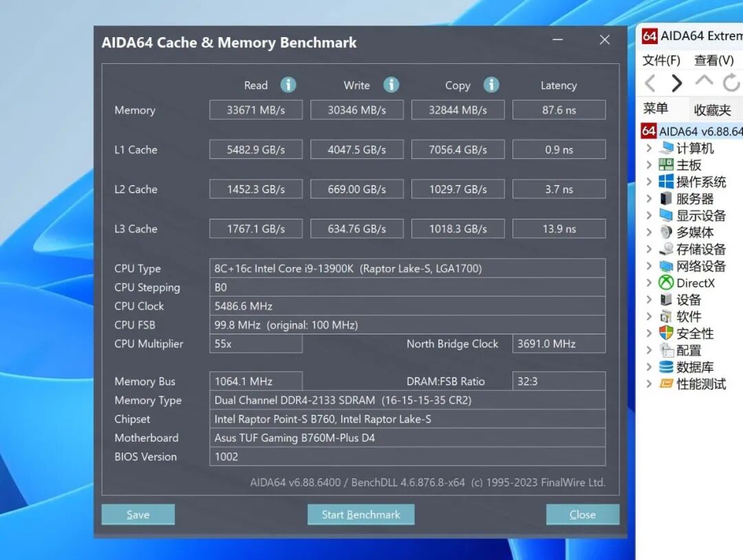This screenshot has height=560, width=743.
Task: Click Start Benchmark button
Action: [361, 515]
